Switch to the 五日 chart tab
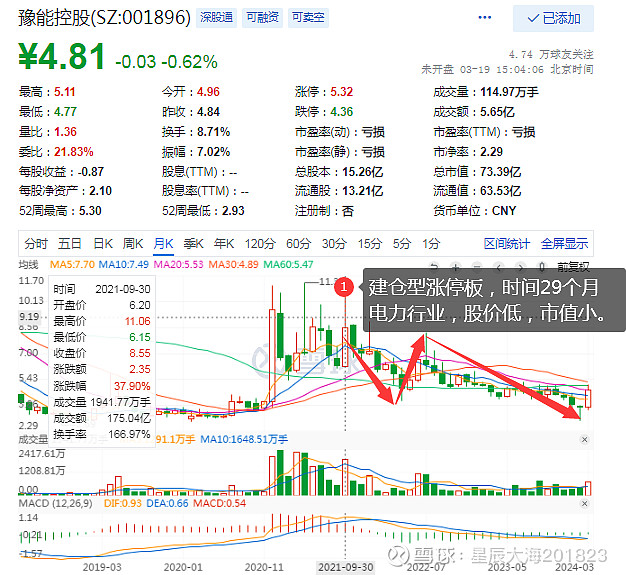Viewport: 626px width, 575px height. 69,243
